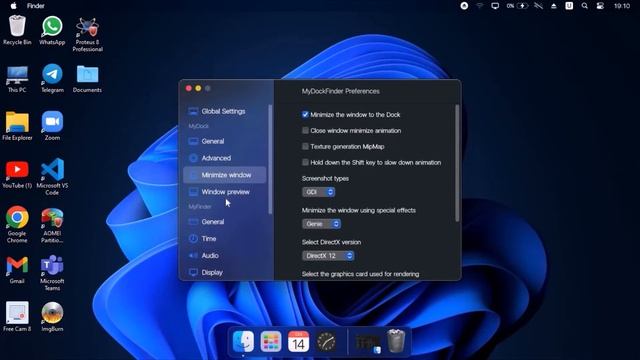
Task: Minimize the preferences window with yellow button
Action: [198, 88]
